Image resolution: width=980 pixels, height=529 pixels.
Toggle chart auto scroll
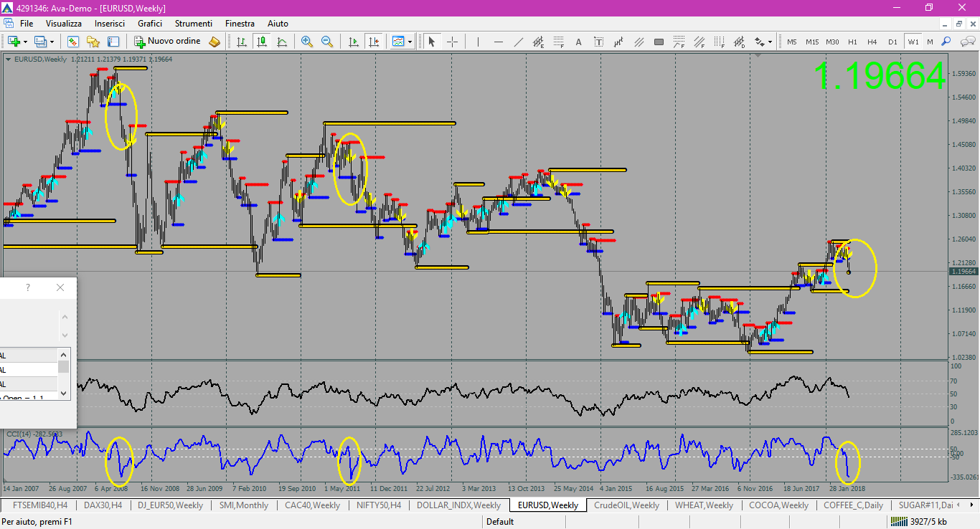coord(353,42)
